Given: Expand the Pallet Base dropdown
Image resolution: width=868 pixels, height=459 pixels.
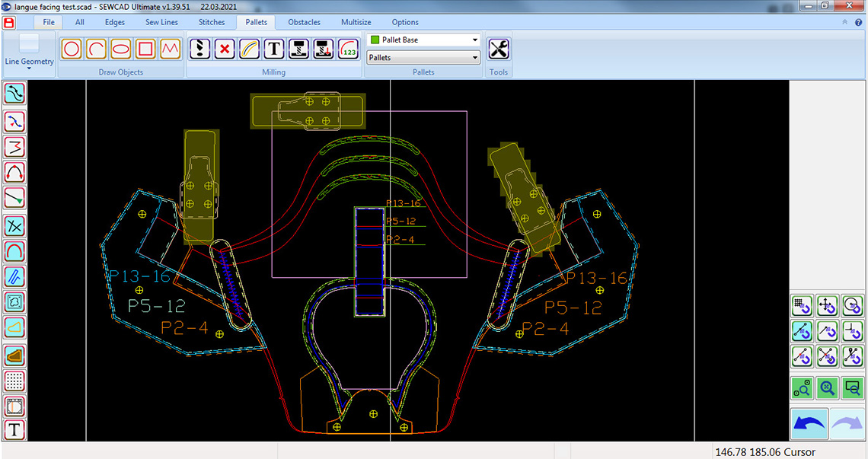Looking at the screenshot, I should (474, 40).
